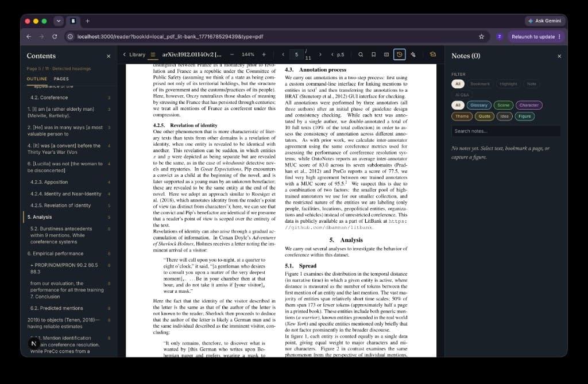
Task: Click the AI sparkle tool icon
Action: [x=413, y=55]
